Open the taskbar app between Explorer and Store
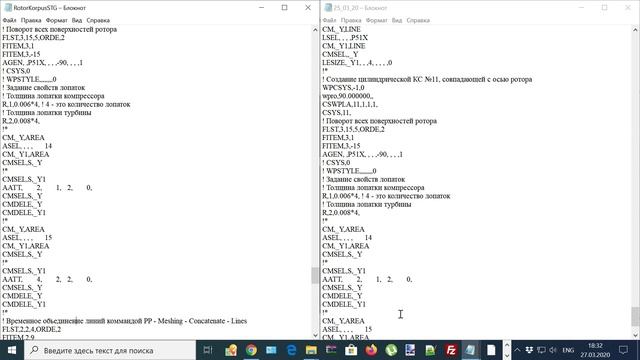 [331, 350]
